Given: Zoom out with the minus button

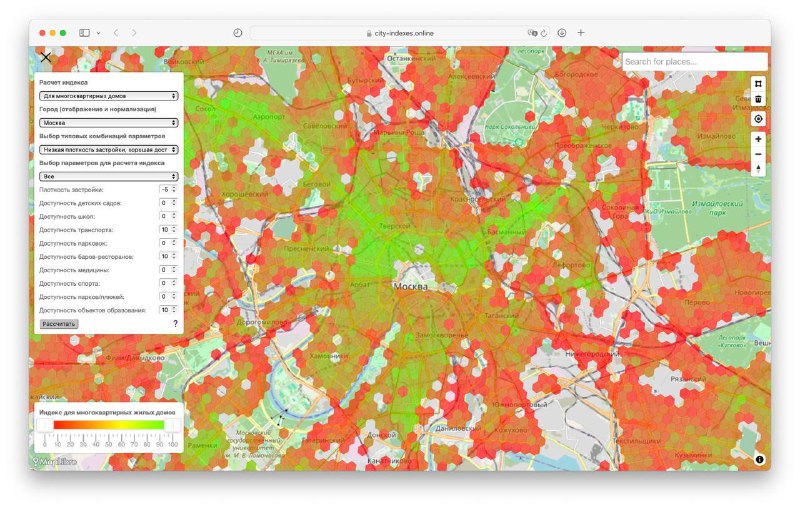Looking at the screenshot, I should tap(758, 154).
